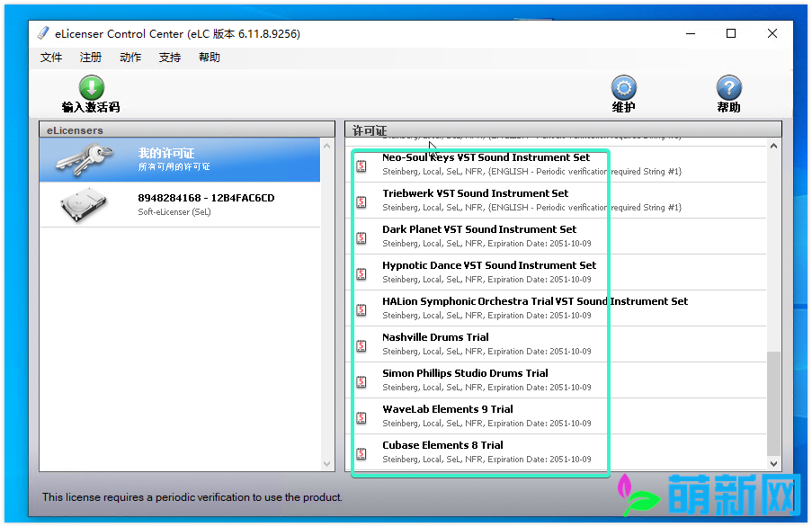
Task: Minimize the eLicenser Control Center window
Action: (691, 33)
